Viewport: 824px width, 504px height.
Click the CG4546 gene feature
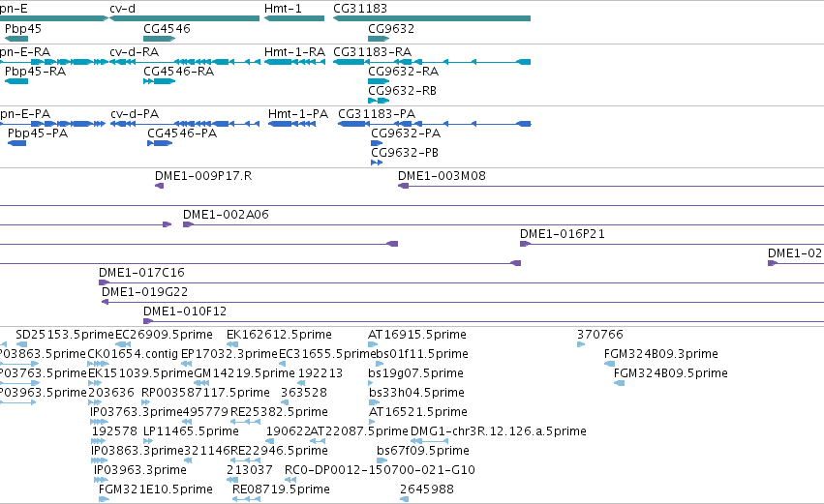coord(159,39)
